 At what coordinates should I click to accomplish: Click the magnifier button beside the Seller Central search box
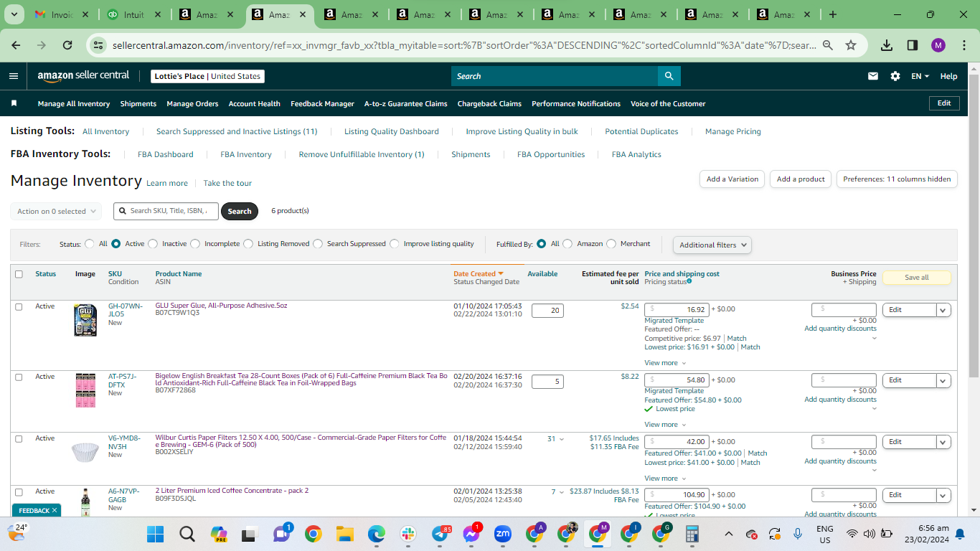[x=669, y=76]
